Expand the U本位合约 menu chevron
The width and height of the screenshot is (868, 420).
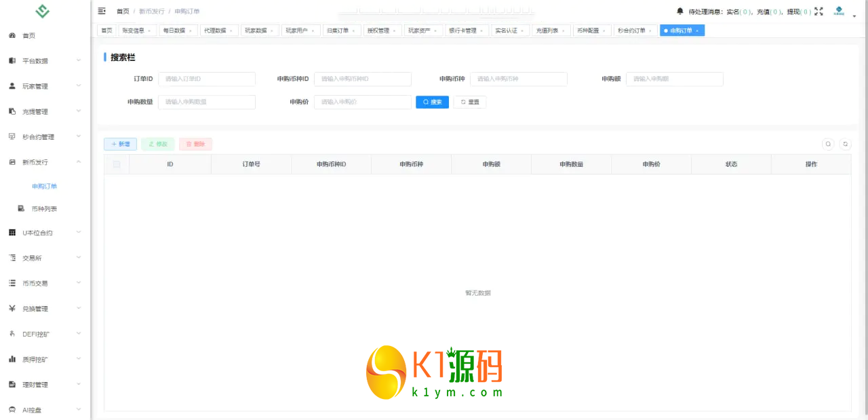click(79, 233)
